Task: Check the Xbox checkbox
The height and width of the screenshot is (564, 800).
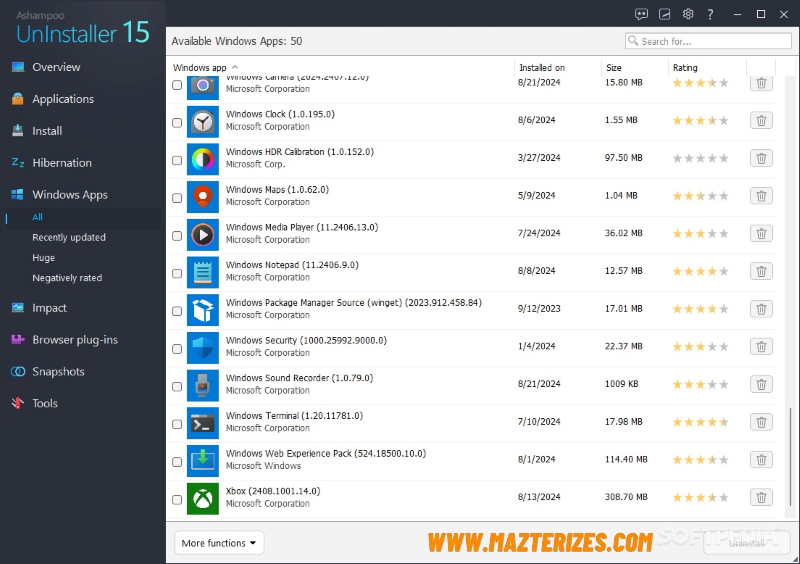Action: 177,500
